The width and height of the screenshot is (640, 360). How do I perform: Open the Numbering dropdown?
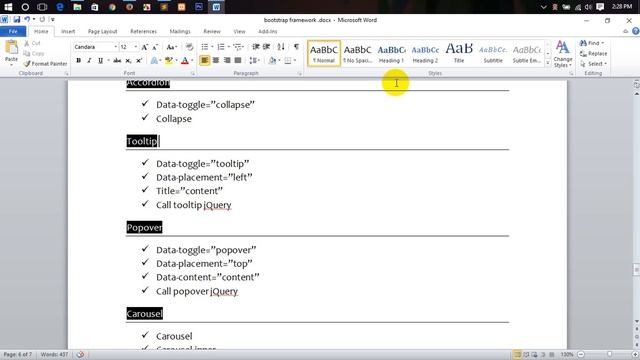228,47
